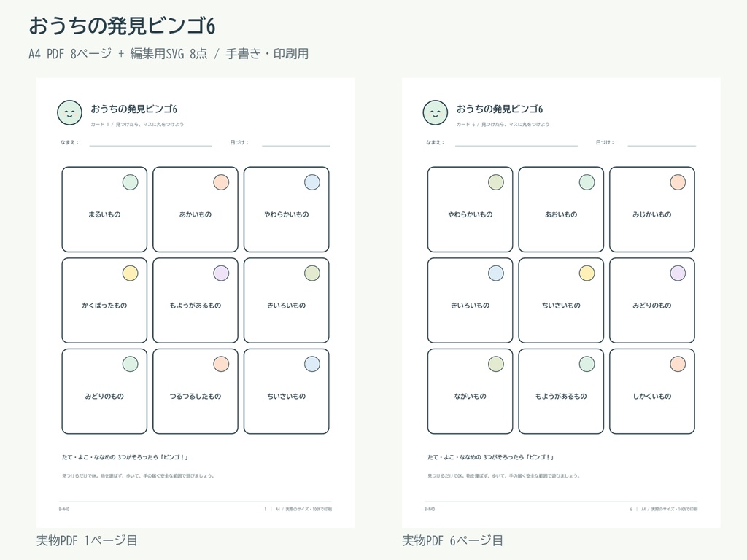This screenshot has width=747, height=560.
Task: Mark the orange circle in the あかいもの cell
Action: click(x=221, y=182)
